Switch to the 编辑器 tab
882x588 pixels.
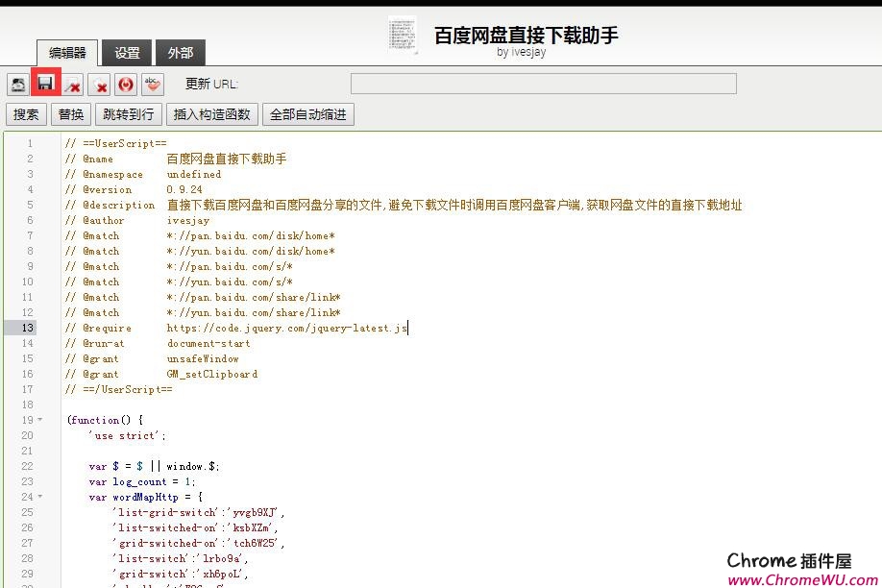[x=67, y=53]
